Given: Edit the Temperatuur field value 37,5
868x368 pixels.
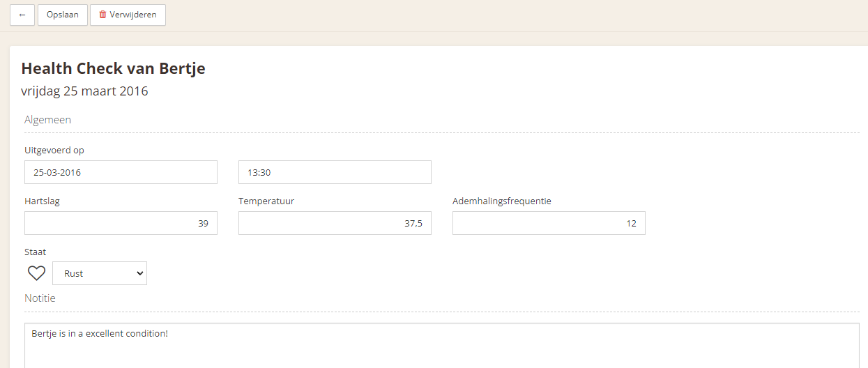Looking at the screenshot, I should (335, 223).
